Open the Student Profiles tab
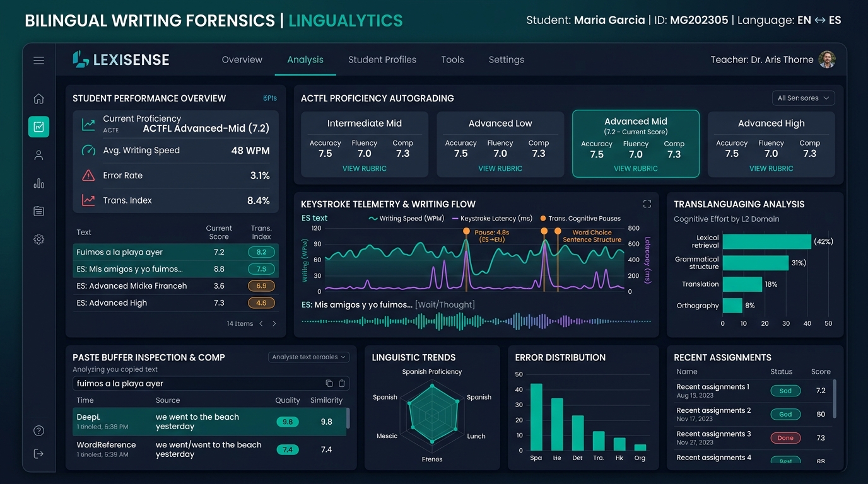868x484 pixels. click(382, 60)
